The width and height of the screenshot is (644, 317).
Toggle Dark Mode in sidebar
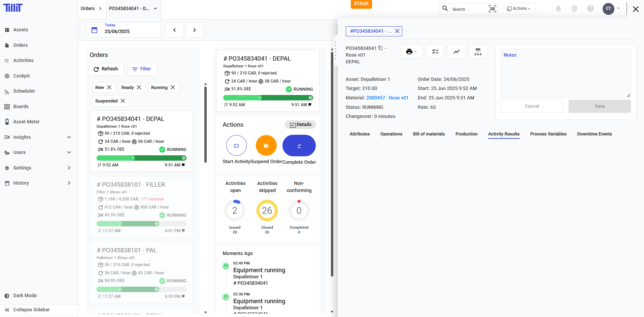tap(25, 295)
